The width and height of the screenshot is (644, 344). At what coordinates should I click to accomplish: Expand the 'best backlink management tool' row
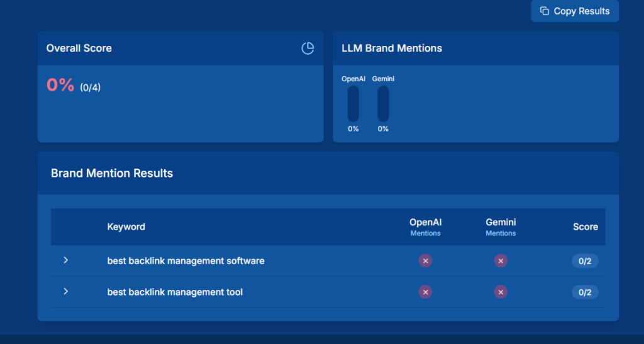click(x=65, y=292)
